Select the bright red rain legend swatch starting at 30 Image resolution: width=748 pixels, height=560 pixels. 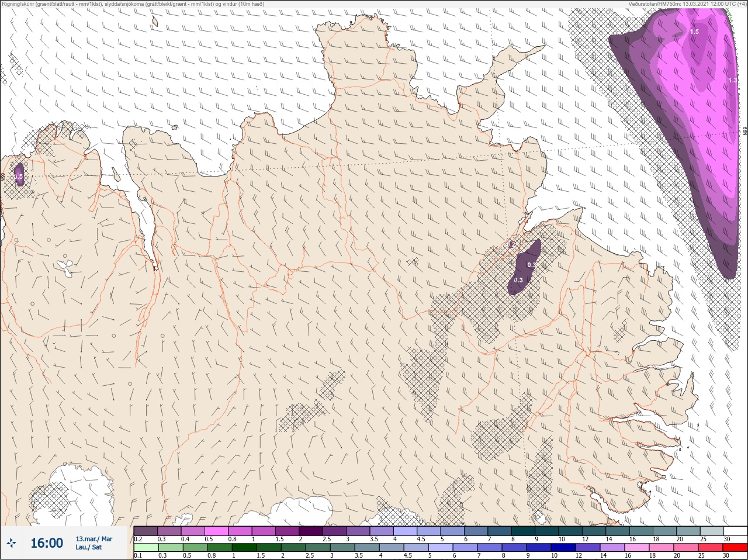tap(735, 548)
